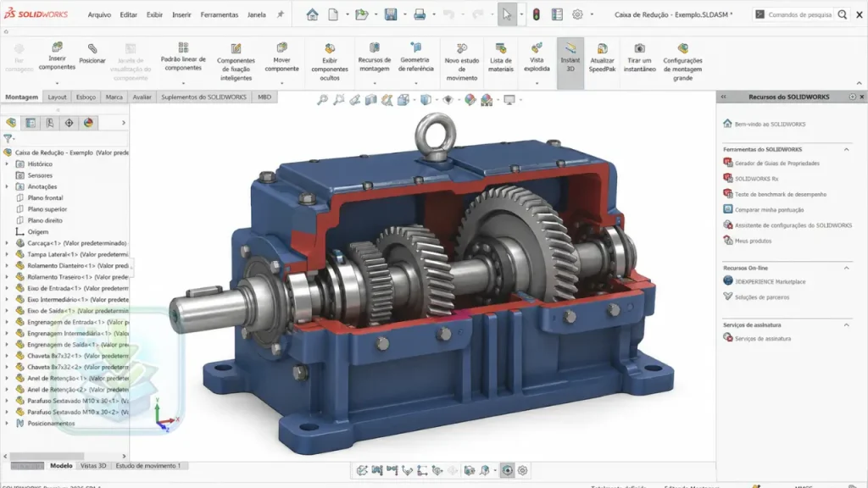This screenshot has width=868, height=488.
Task: Open Suplementos do SOLIDWORKS tab
Action: tap(203, 97)
